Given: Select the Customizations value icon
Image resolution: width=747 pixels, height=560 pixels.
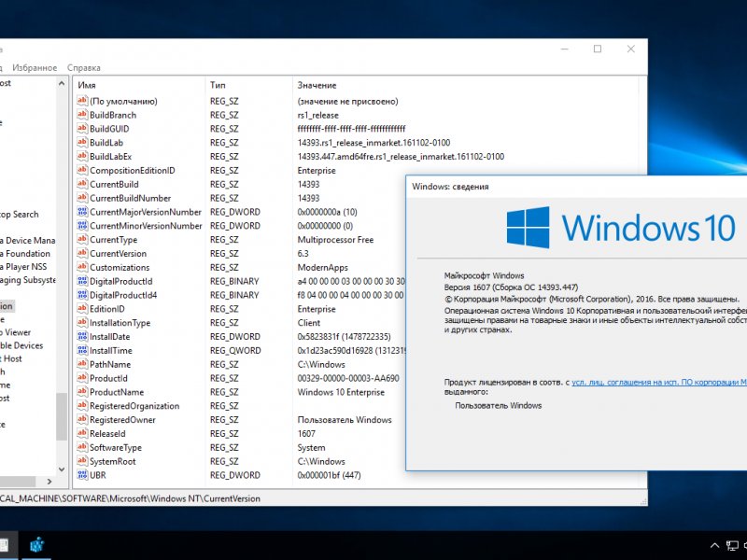Looking at the screenshot, I should [x=82, y=267].
